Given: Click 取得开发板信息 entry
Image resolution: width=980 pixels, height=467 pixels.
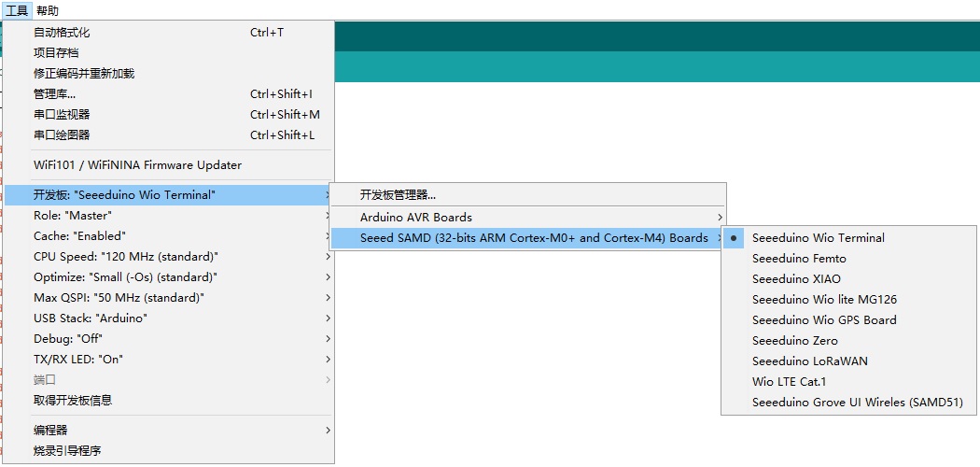Looking at the screenshot, I should (169, 400).
